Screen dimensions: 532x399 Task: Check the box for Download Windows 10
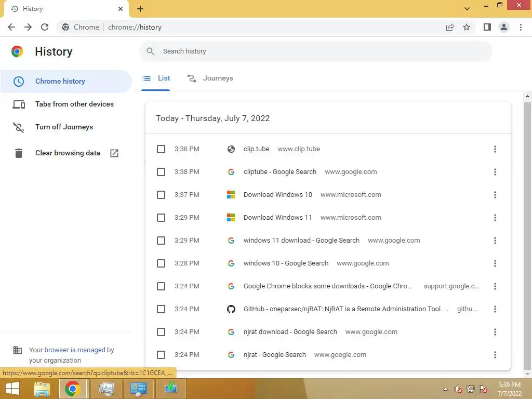tap(161, 195)
